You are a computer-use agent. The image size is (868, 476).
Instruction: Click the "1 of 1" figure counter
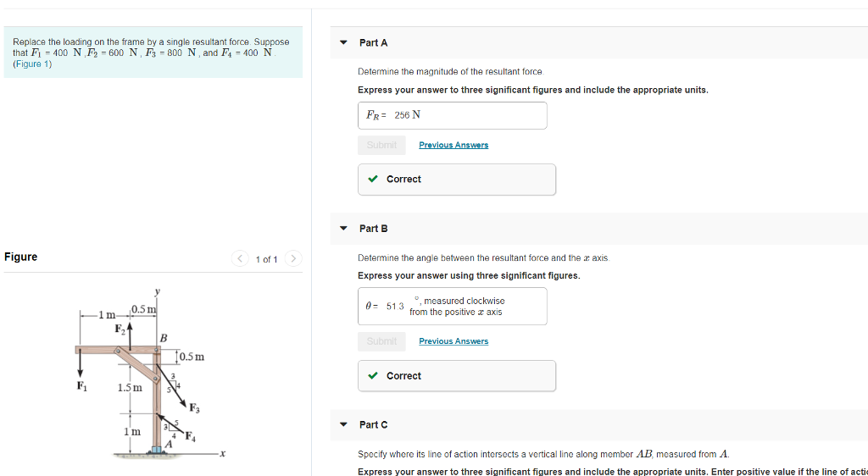tap(266, 259)
